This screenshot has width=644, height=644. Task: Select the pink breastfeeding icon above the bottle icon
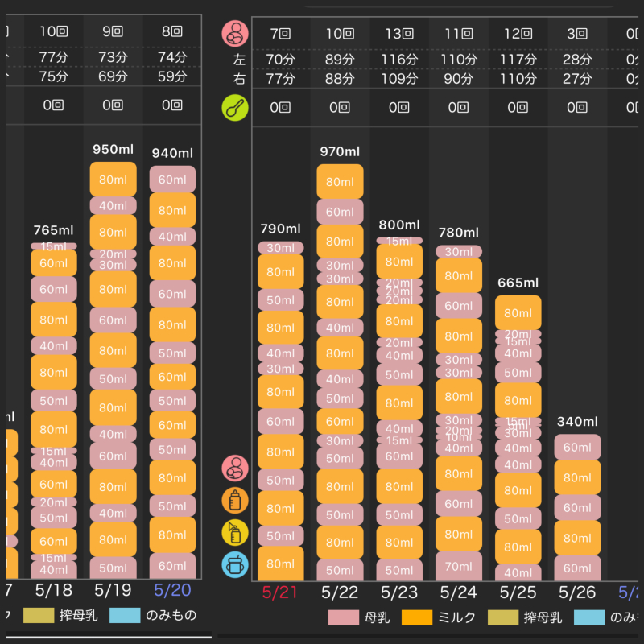click(x=235, y=468)
